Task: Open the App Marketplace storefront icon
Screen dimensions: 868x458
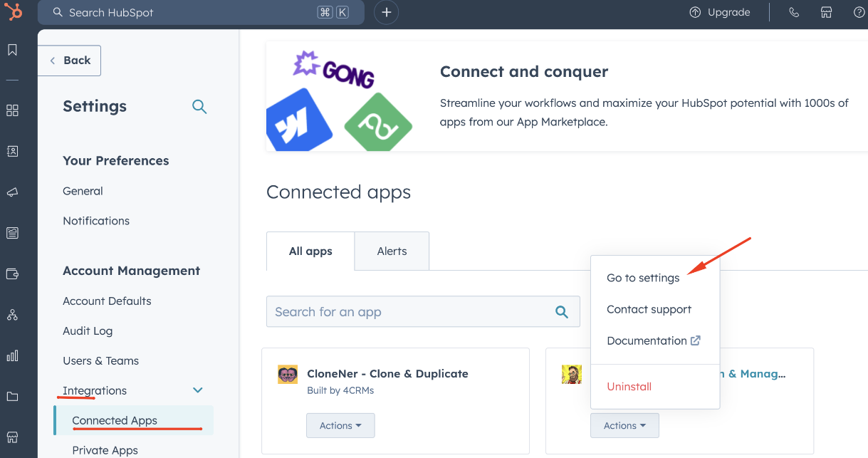Action: tap(826, 12)
